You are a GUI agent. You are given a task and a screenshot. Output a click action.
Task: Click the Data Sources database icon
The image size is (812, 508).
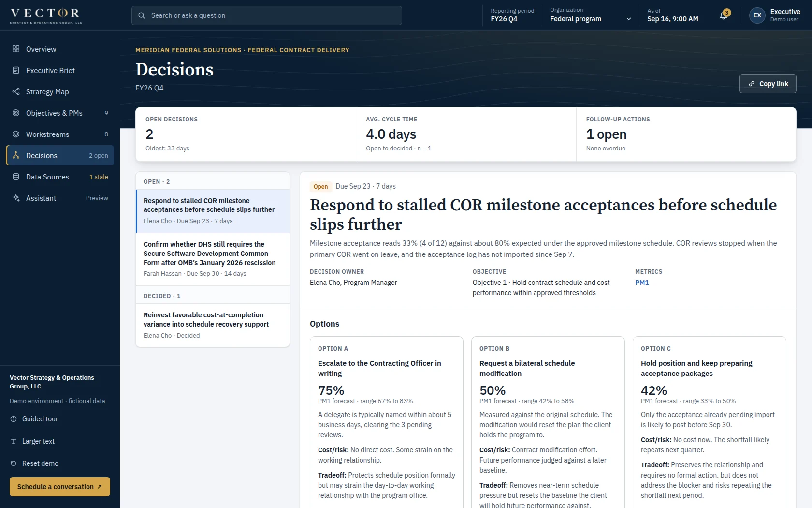pos(16,177)
